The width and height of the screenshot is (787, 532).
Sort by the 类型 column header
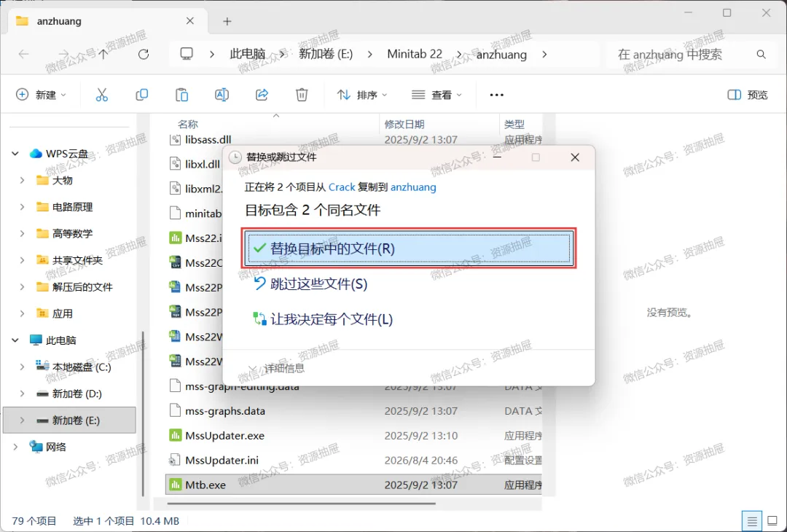click(x=514, y=124)
